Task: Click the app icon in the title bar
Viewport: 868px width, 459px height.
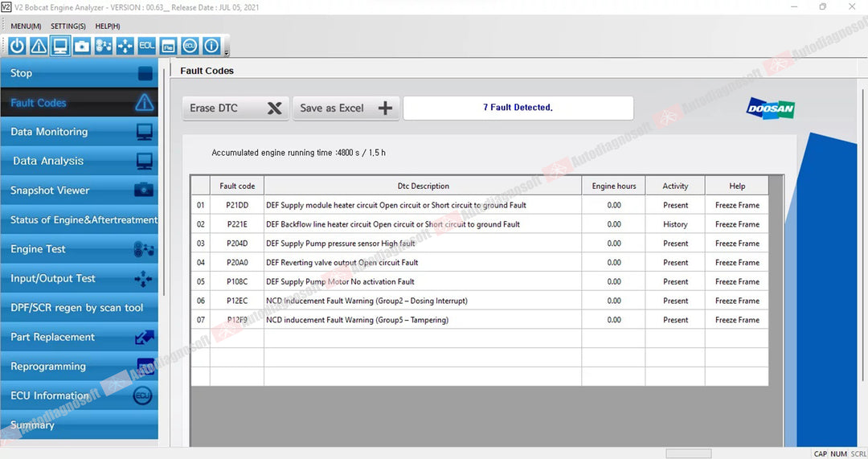Action: pyautogui.click(x=6, y=7)
